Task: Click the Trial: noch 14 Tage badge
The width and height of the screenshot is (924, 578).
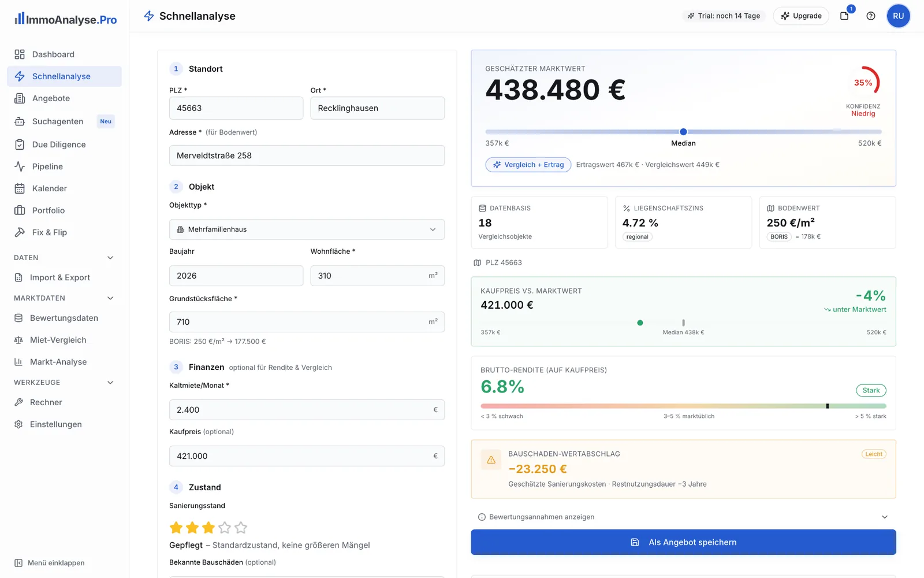Action: pos(724,16)
